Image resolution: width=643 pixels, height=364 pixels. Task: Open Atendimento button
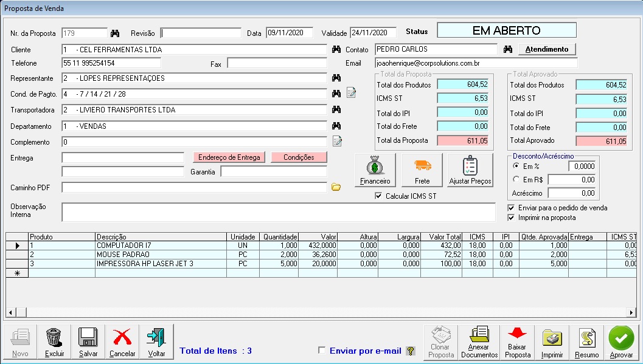coord(546,49)
